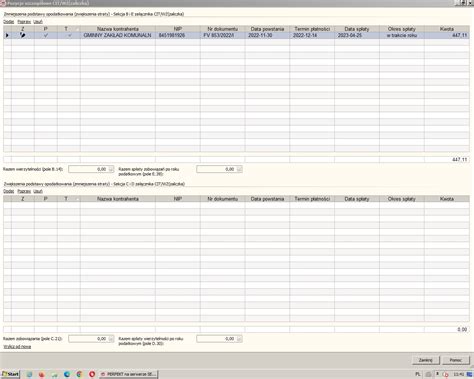The image size is (474, 379).
Task: Toggle the T checkmark for GMINNY ZAKŁAD row
Action: tap(69, 35)
